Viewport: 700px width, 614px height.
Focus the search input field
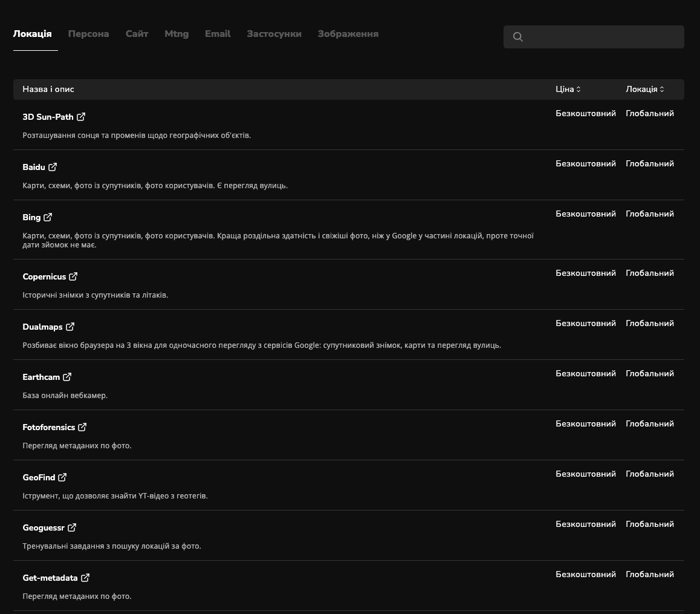click(601, 37)
